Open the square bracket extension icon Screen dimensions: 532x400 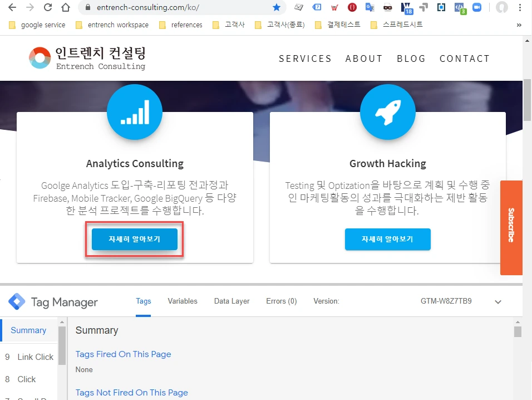click(x=441, y=7)
